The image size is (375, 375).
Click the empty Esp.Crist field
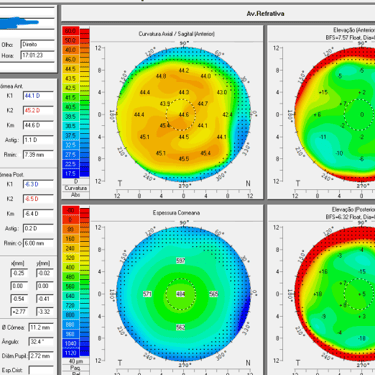pyautogui.click(x=41, y=370)
